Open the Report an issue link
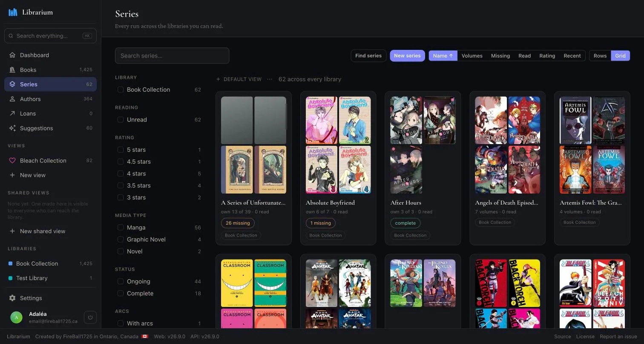The image size is (644, 344). 618,337
